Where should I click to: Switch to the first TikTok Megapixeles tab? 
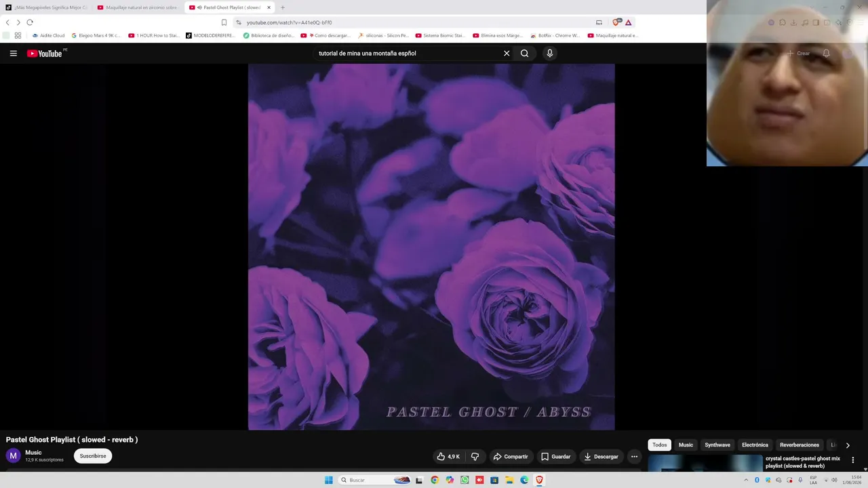47,7
